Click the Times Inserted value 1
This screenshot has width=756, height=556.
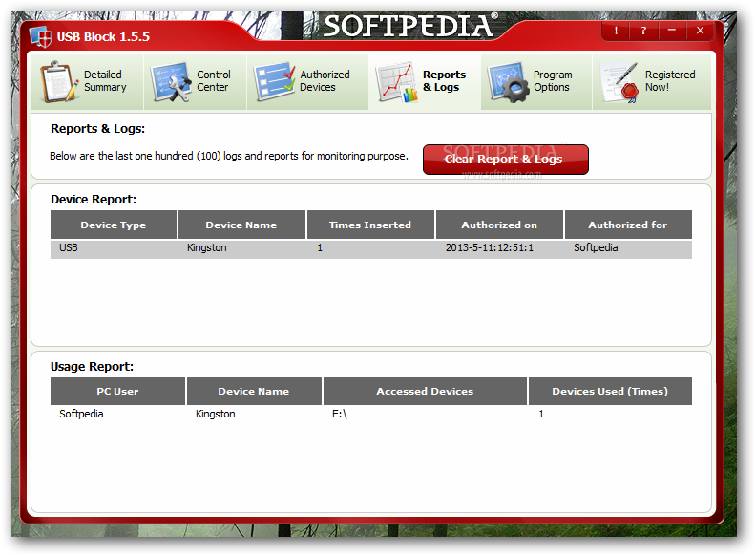(320, 248)
